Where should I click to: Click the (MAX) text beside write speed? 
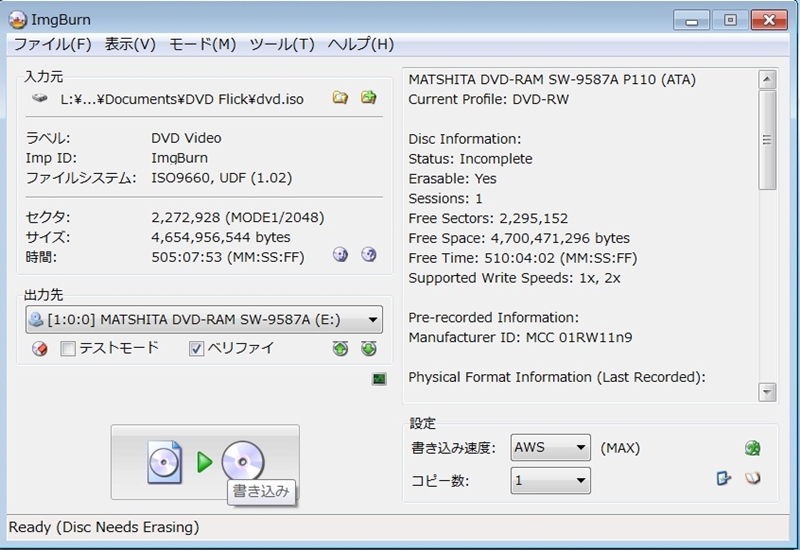click(620, 448)
